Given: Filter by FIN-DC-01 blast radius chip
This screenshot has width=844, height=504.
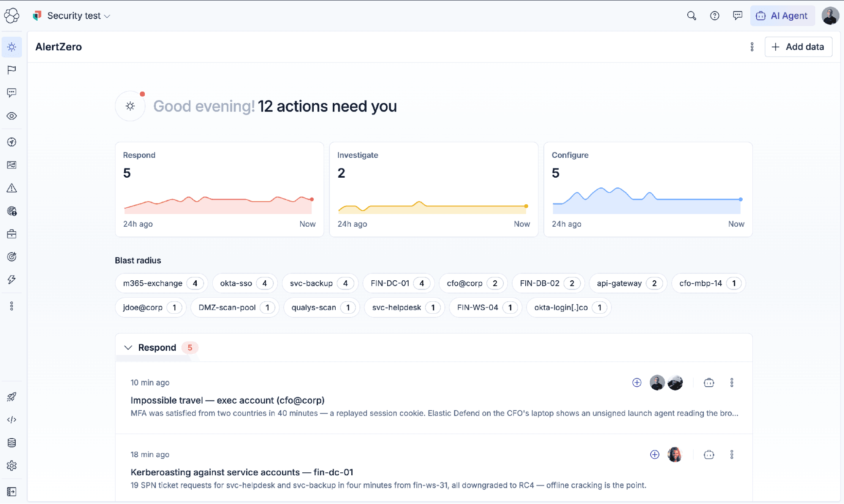Looking at the screenshot, I should click(x=399, y=283).
